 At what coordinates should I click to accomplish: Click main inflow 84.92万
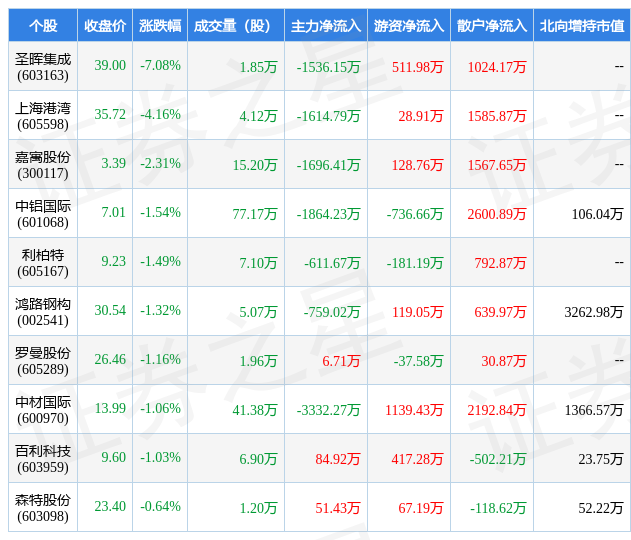click(338, 459)
